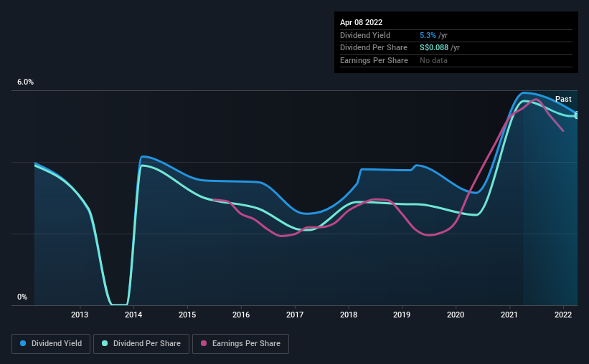
Task: Click the teal Dividend Per Share legend dot
Action: 105,343
